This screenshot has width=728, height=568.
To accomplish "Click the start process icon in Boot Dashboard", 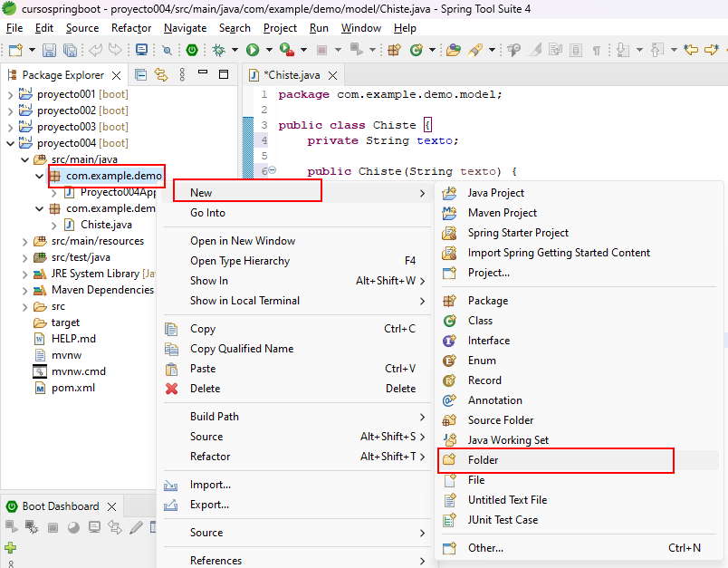I will coord(12,527).
